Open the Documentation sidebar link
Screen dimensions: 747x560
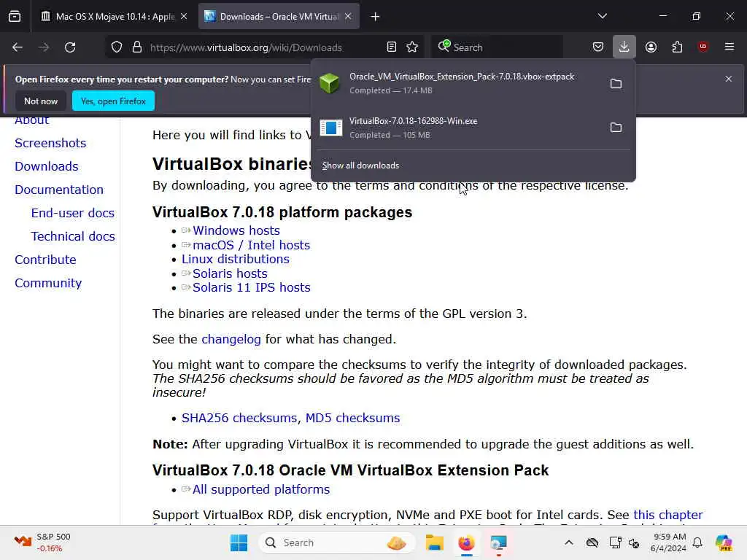click(x=59, y=190)
